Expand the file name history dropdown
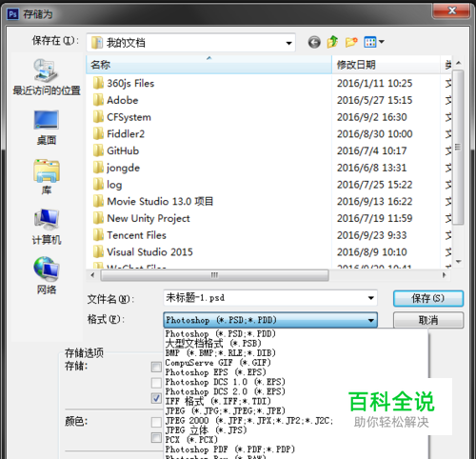 click(x=370, y=298)
